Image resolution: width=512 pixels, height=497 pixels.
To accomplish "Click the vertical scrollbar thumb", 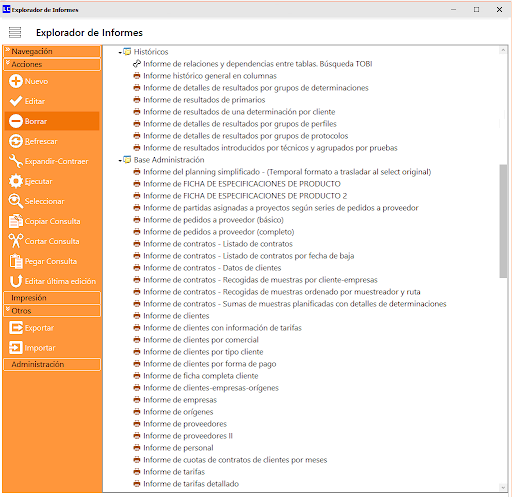I will [503, 221].
